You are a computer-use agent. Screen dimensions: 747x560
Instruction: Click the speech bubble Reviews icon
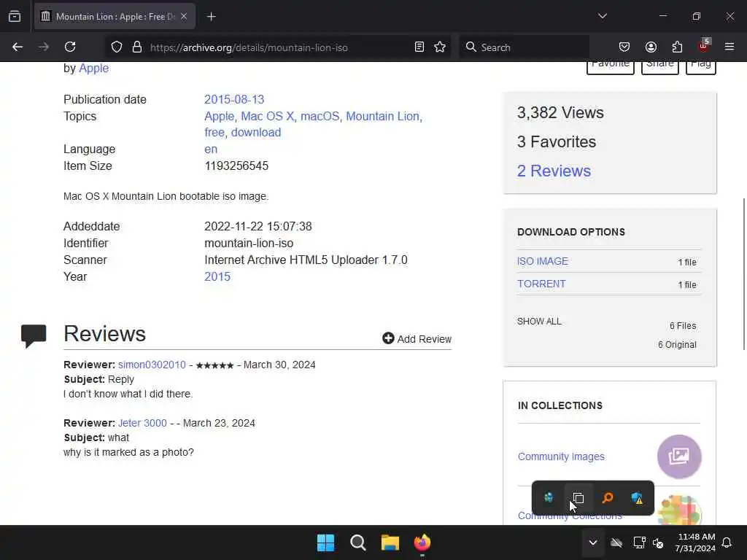pos(34,335)
